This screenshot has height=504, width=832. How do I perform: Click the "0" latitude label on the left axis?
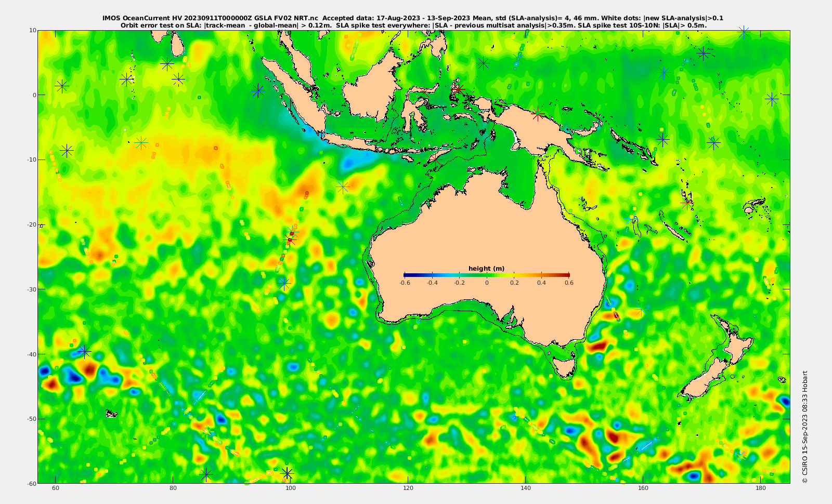[x=35, y=95]
